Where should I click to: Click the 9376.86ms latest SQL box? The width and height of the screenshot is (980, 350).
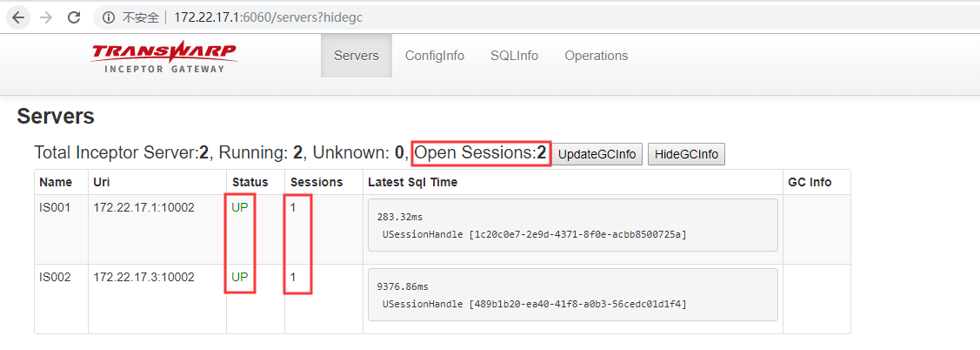pos(572,295)
